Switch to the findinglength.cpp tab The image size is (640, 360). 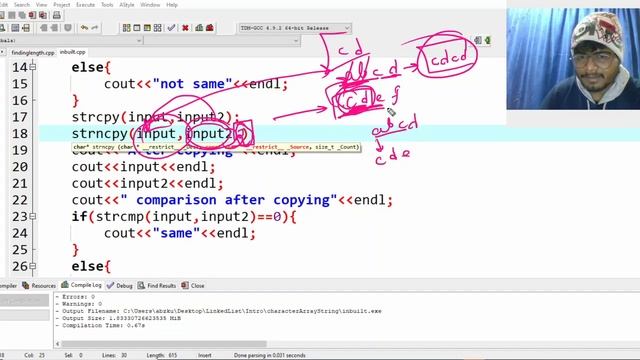click(x=33, y=53)
